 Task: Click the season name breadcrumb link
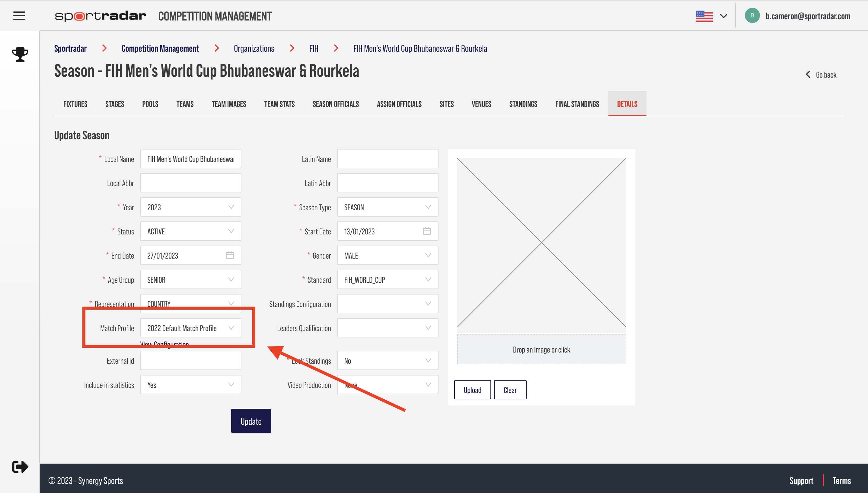[420, 48]
